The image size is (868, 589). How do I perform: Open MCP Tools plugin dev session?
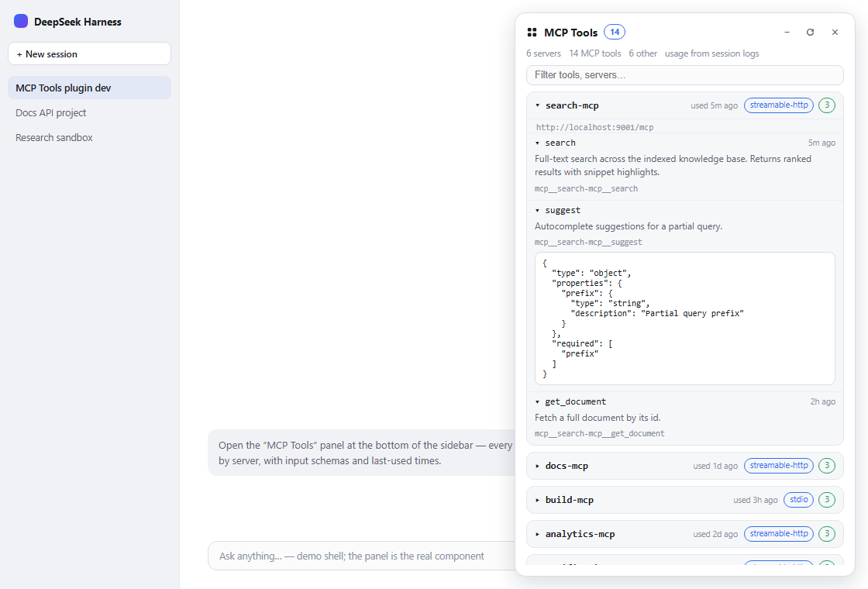coord(89,88)
